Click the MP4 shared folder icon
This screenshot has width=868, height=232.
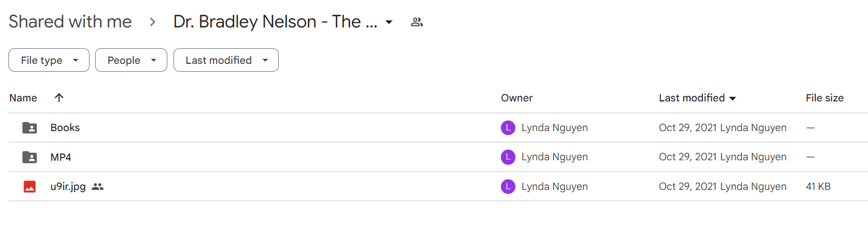point(30,157)
